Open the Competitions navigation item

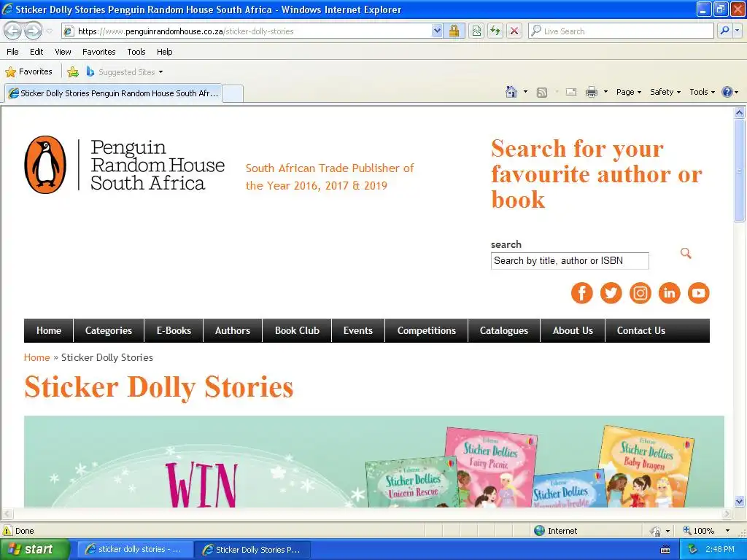point(427,330)
